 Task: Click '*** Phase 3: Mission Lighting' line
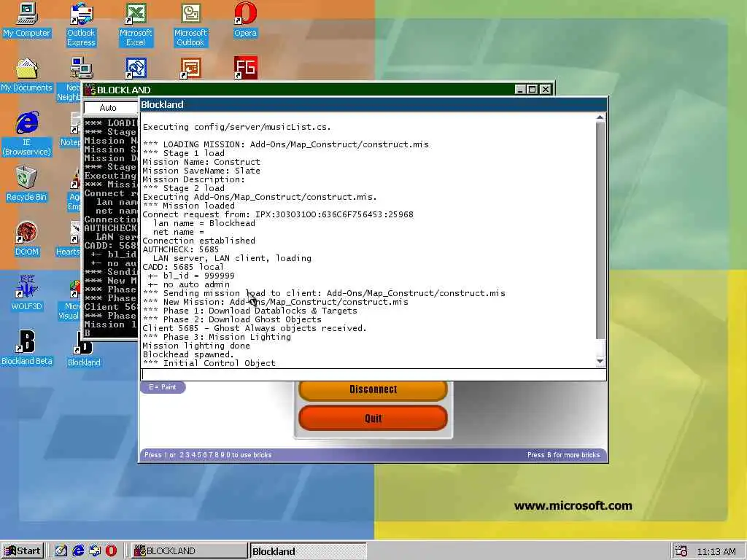(217, 337)
